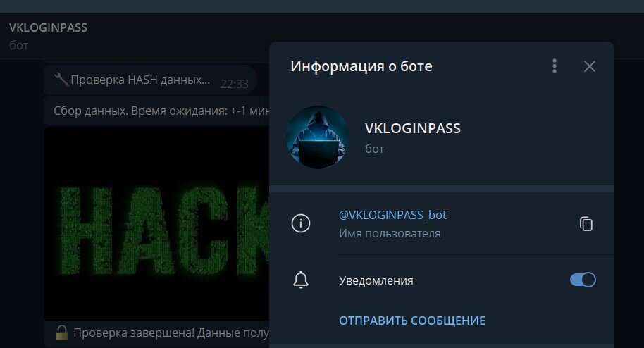Select the Проверка HASH данных message

[x=150, y=80]
